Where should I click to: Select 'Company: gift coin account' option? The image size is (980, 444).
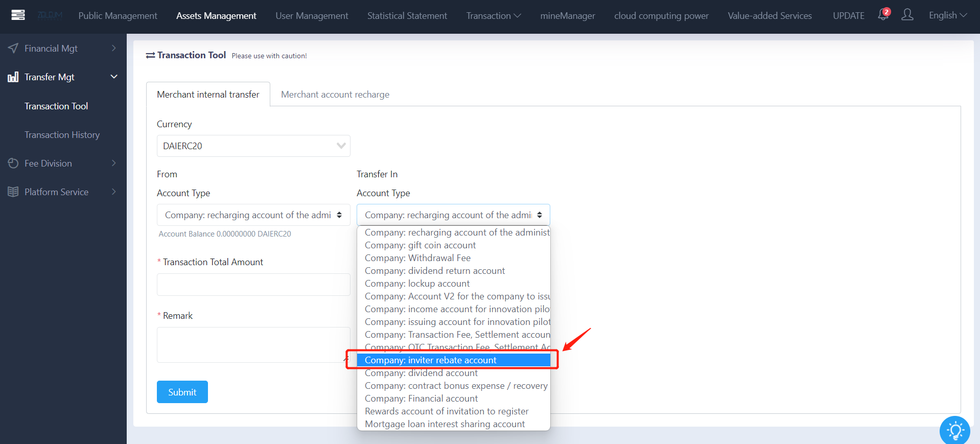[x=454, y=245]
